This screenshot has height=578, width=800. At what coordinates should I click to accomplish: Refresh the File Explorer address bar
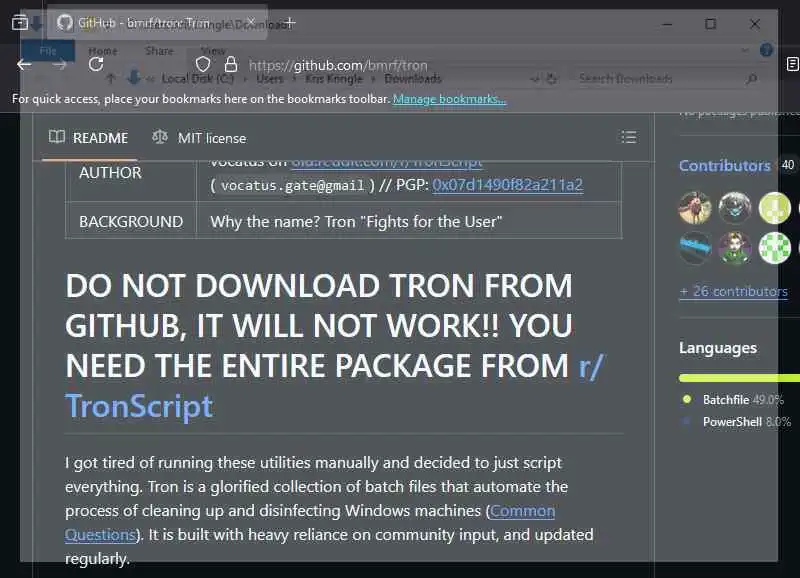point(552,79)
